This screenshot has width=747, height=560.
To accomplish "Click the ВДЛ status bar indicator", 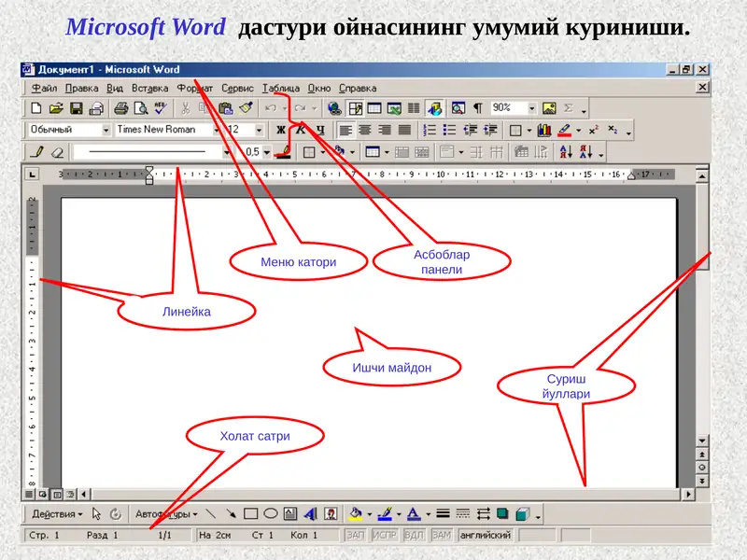I will pos(414,535).
